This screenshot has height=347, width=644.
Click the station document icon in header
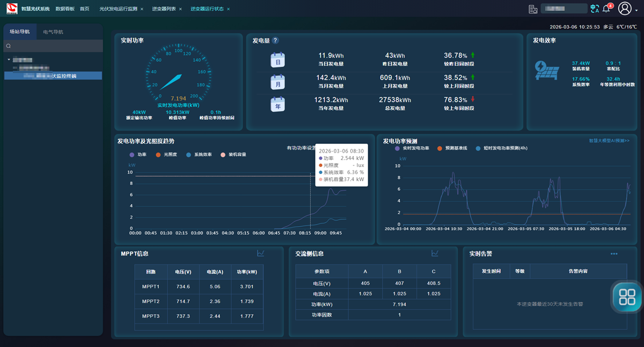pos(533,9)
